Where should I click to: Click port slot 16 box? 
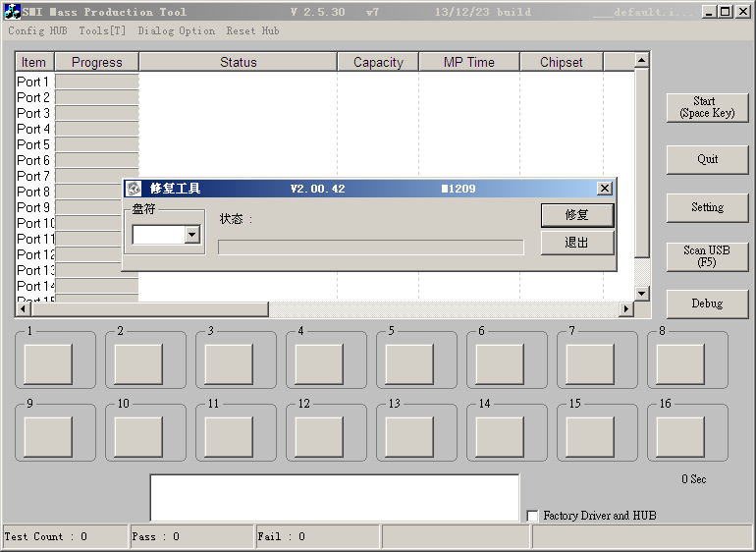[680, 437]
